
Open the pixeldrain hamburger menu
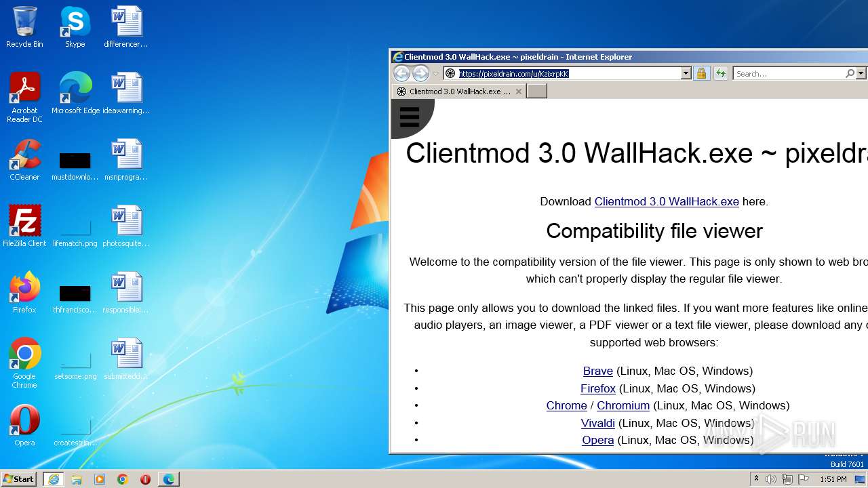coord(410,117)
